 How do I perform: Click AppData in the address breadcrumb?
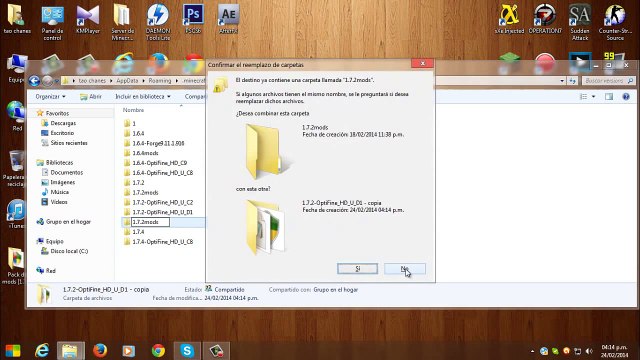127,81
